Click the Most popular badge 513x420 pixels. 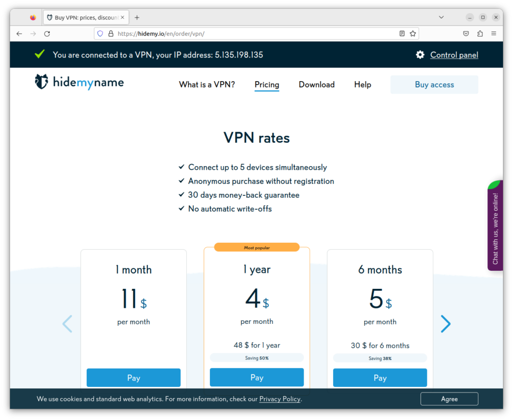click(257, 247)
